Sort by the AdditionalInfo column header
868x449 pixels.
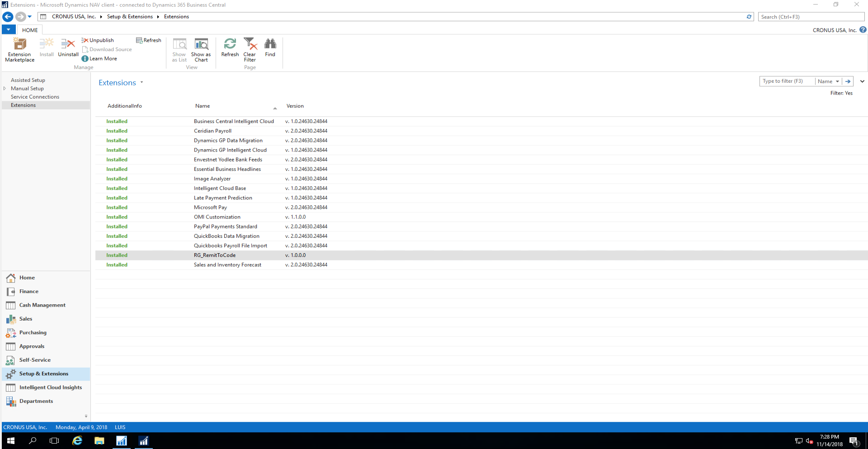(x=125, y=106)
